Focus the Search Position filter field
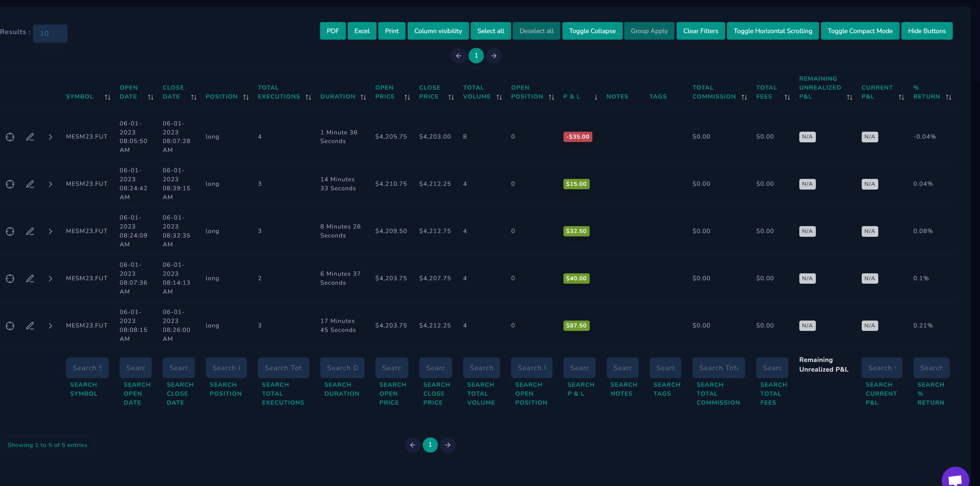Viewport: 980px width, 486px height. (226, 368)
